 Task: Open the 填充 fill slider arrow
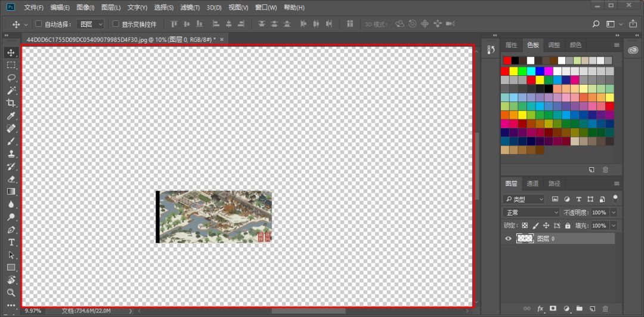pyautogui.click(x=614, y=226)
